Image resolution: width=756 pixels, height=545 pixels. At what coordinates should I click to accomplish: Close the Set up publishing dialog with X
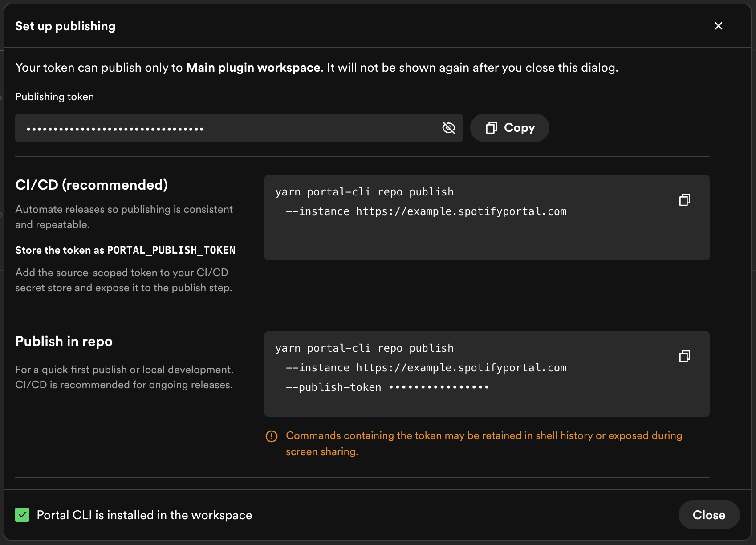click(718, 26)
